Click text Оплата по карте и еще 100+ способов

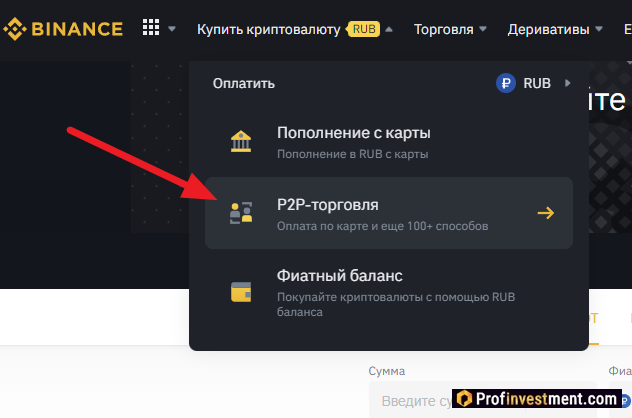pos(383,226)
